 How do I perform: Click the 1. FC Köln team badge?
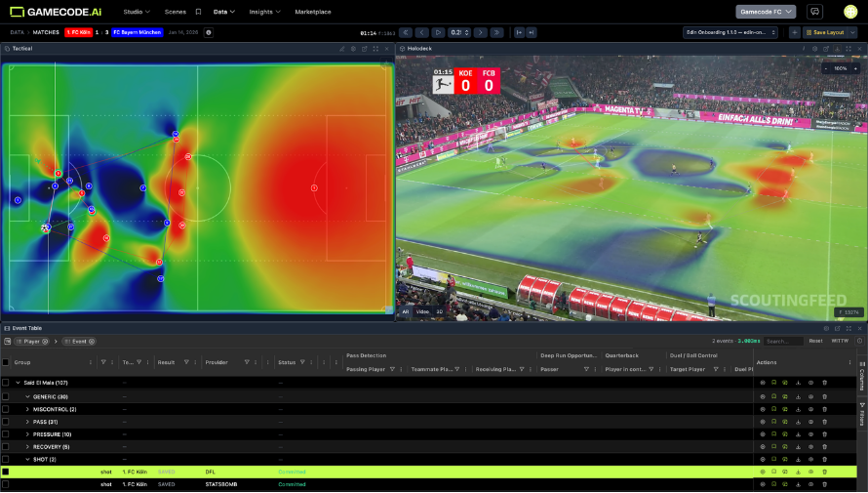click(79, 32)
